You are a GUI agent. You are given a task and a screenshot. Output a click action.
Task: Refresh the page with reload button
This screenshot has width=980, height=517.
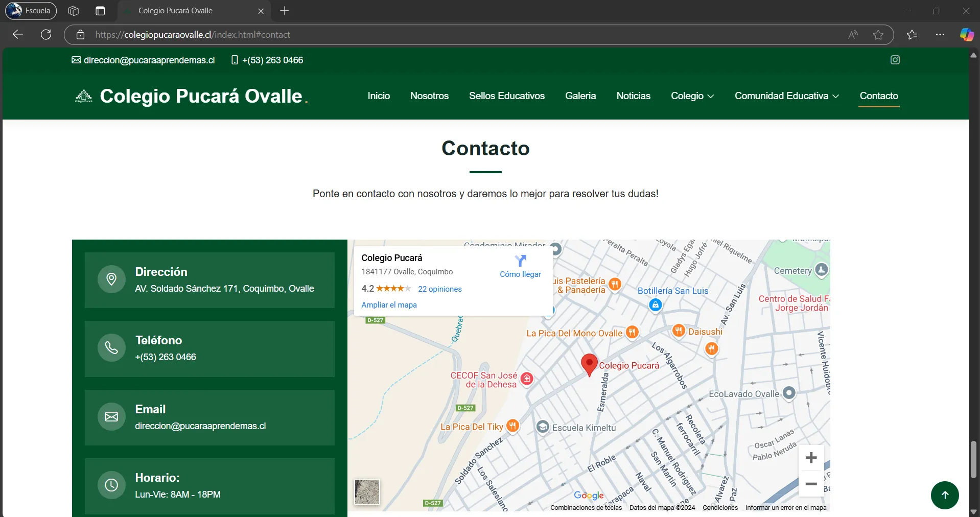tap(46, 35)
